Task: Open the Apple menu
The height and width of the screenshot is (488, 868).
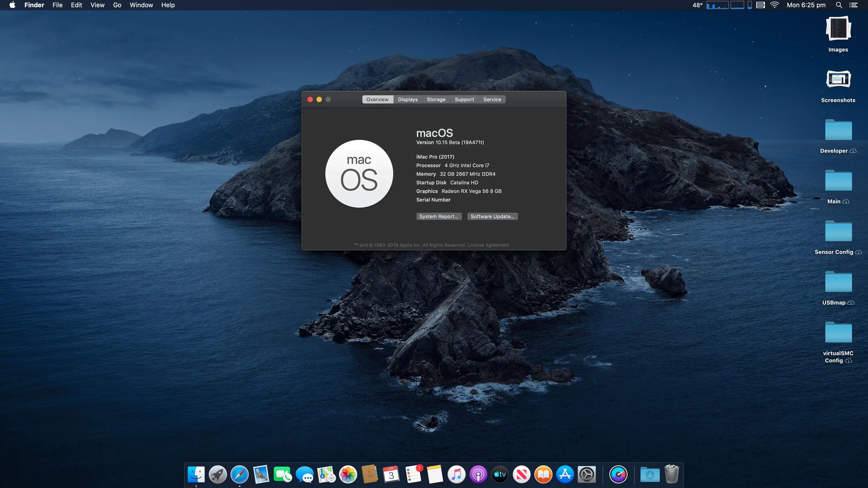Action: coord(12,5)
